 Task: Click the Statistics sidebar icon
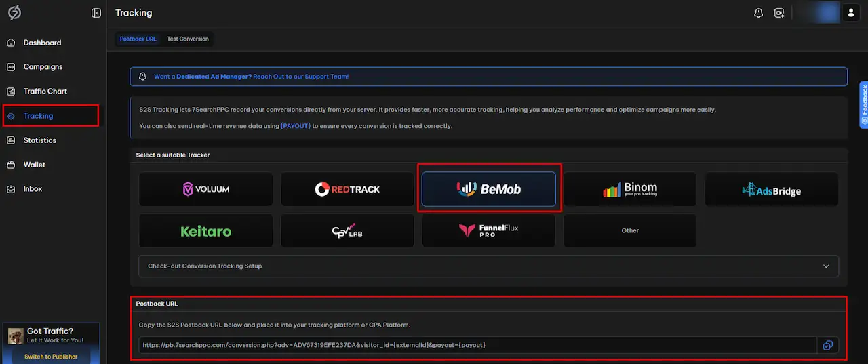click(x=11, y=140)
